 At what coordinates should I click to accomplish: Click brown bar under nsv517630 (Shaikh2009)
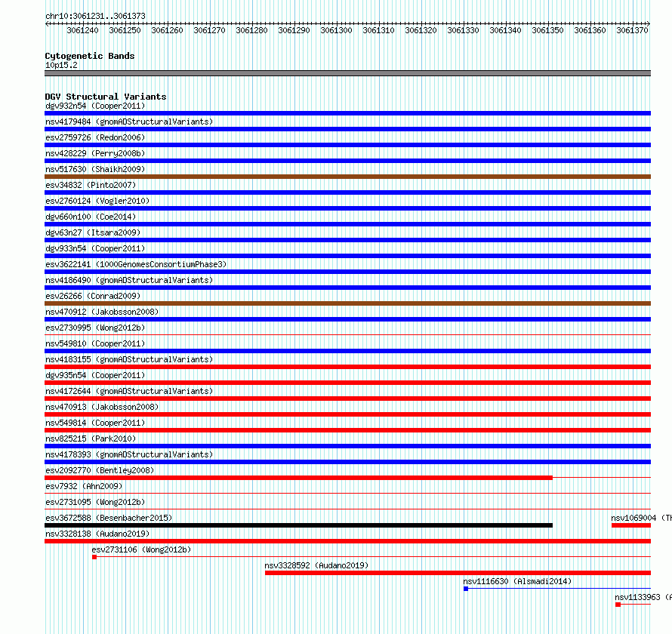point(347,177)
